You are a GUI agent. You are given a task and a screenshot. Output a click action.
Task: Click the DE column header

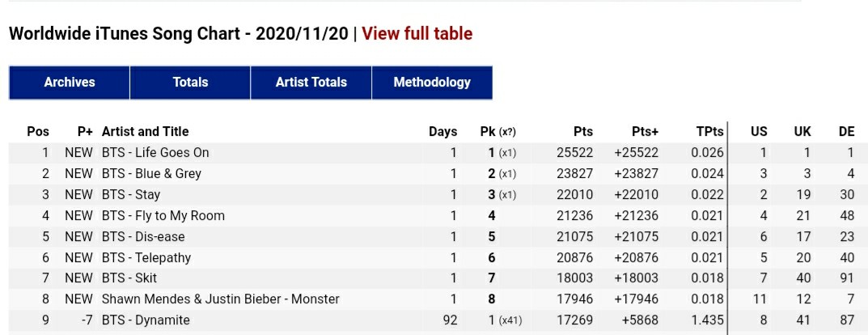click(846, 132)
